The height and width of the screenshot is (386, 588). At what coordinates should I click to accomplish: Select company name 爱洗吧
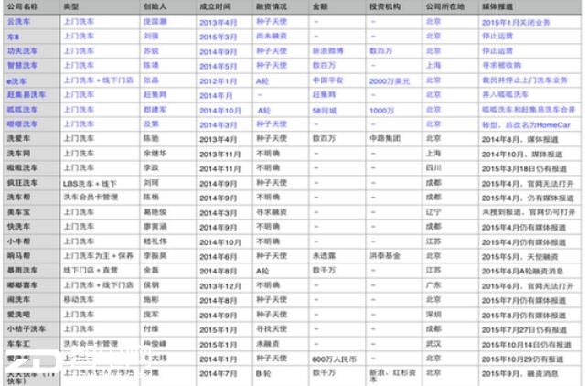18,315
